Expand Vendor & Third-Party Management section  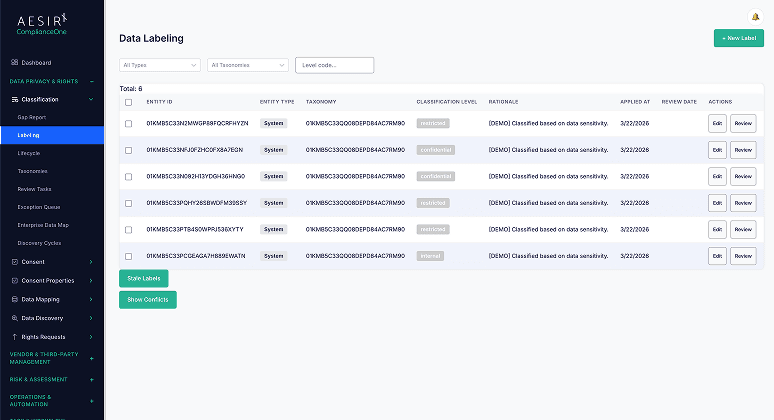tap(91, 358)
